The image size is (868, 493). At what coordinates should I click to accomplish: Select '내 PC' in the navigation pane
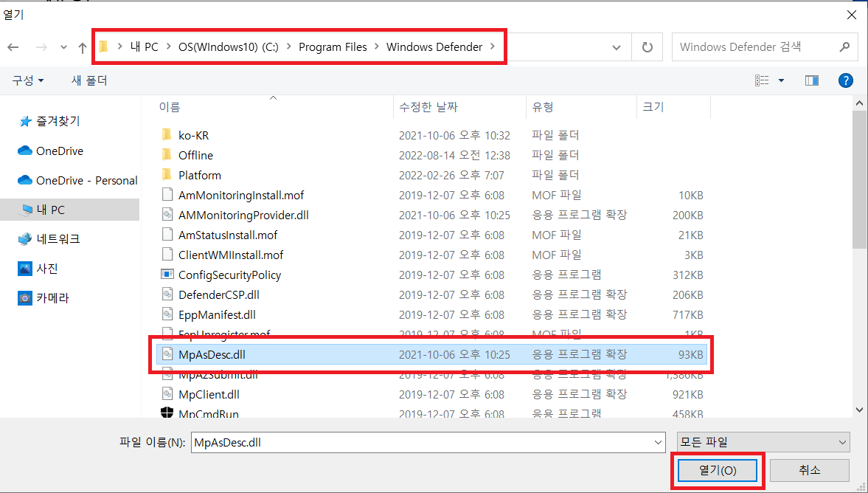(70, 210)
